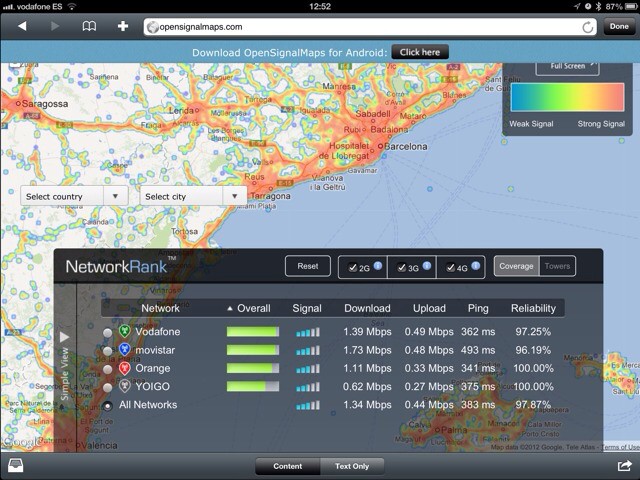Expand the Simple View side arrow
640x480 pixels.
tap(65, 337)
